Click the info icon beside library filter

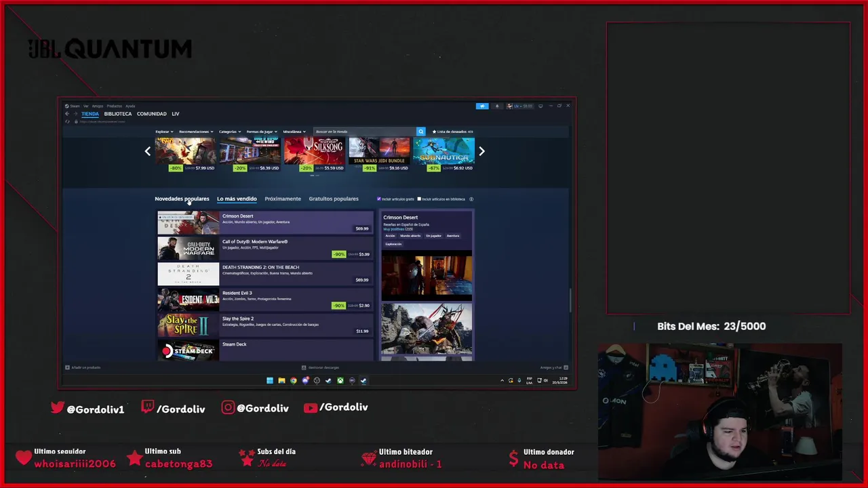[471, 199]
